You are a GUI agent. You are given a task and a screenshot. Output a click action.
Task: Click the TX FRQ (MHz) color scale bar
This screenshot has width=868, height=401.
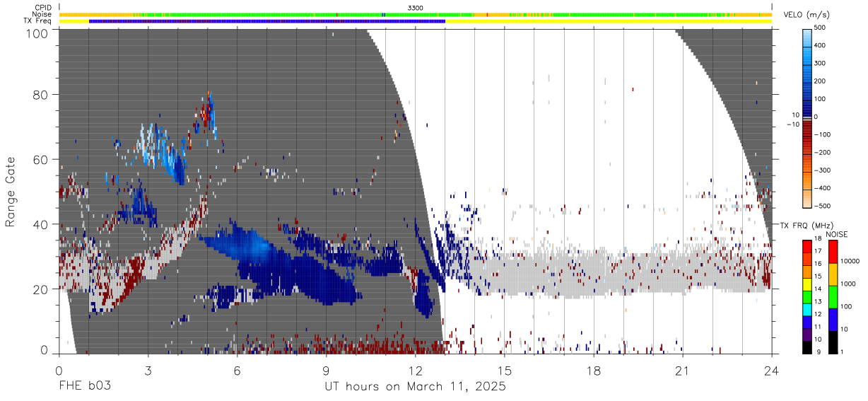click(807, 296)
